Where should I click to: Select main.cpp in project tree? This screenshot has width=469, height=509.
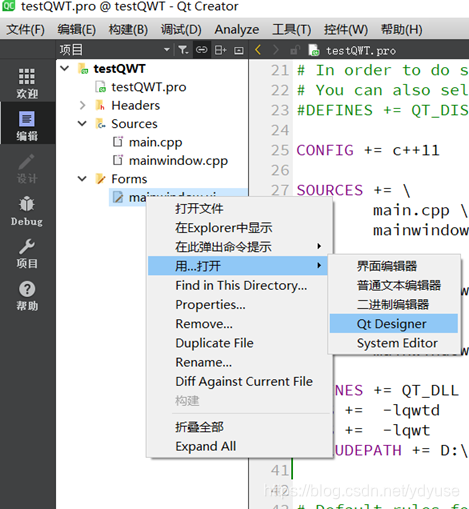(x=155, y=142)
